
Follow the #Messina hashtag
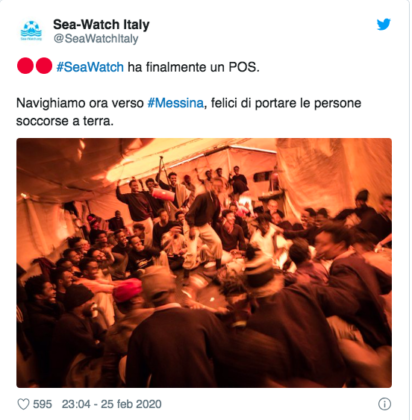coord(175,103)
